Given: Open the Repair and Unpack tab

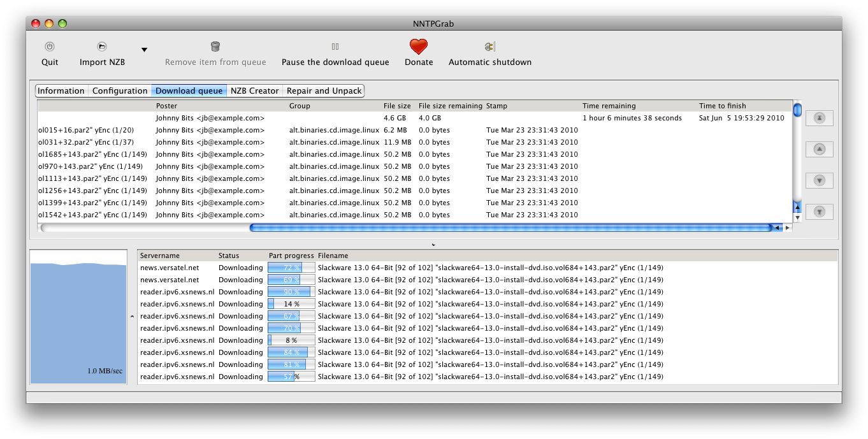Looking at the screenshot, I should (x=324, y=91).
